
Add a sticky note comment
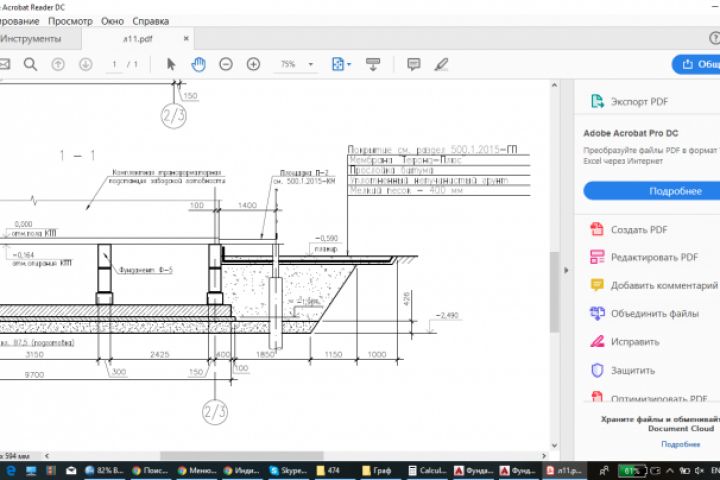(413, 64)
